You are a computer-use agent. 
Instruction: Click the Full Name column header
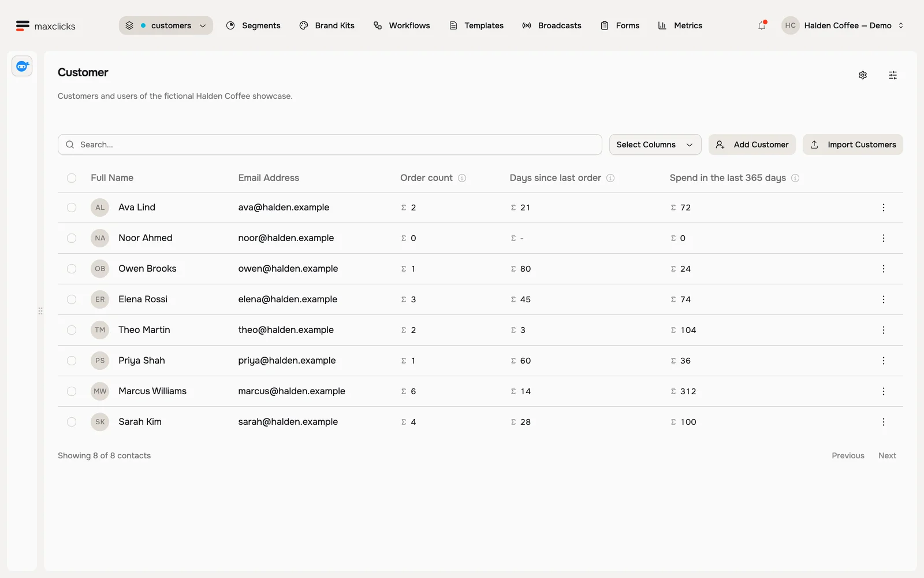(112, 178)
